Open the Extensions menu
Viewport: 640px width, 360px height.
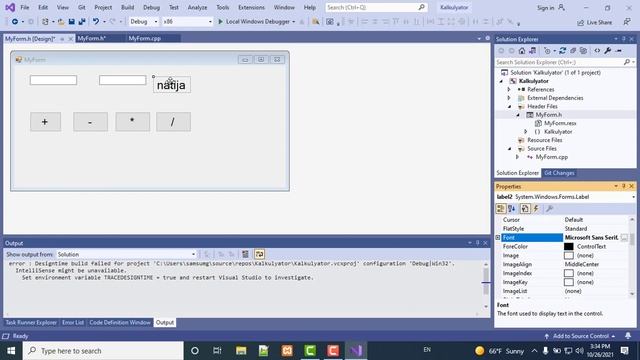(251, 7)
